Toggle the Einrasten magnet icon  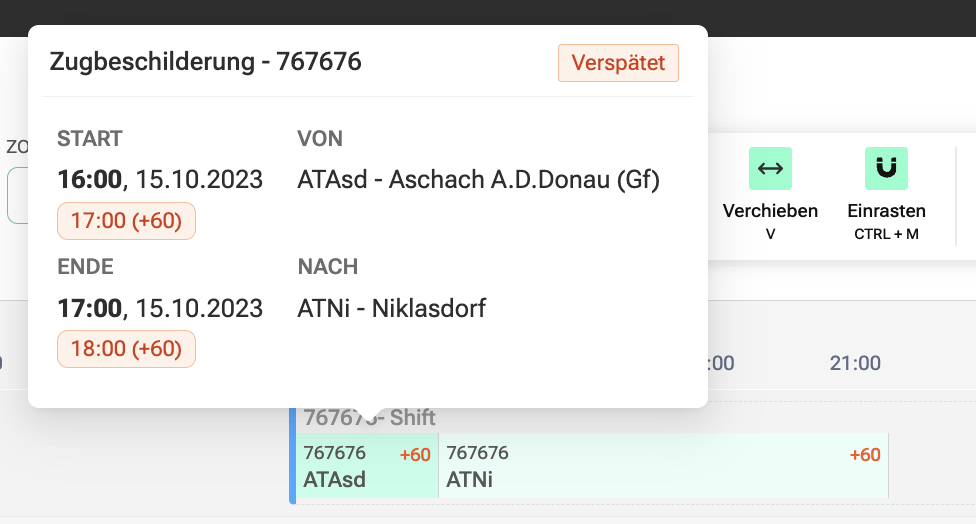pos(886,169)
